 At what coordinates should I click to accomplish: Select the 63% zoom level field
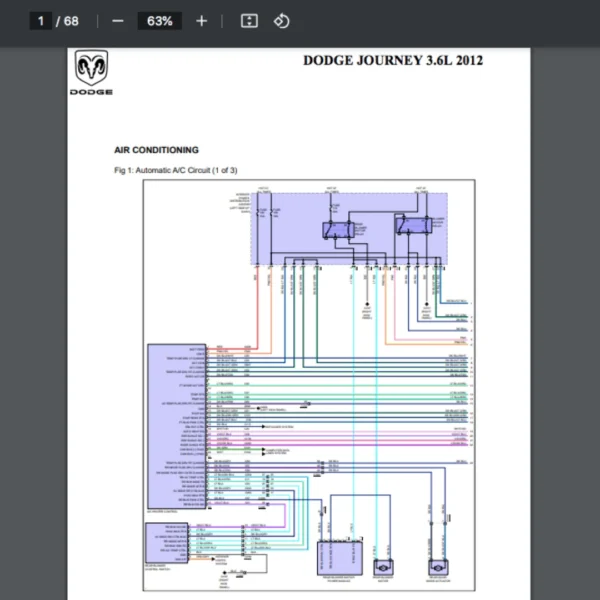click(x=159, y=21)
